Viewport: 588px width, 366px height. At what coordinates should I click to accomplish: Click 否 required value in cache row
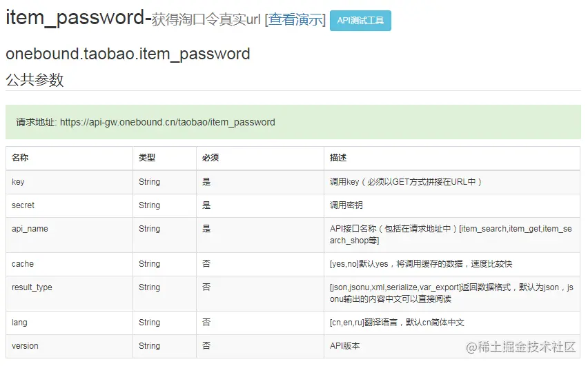206,264
